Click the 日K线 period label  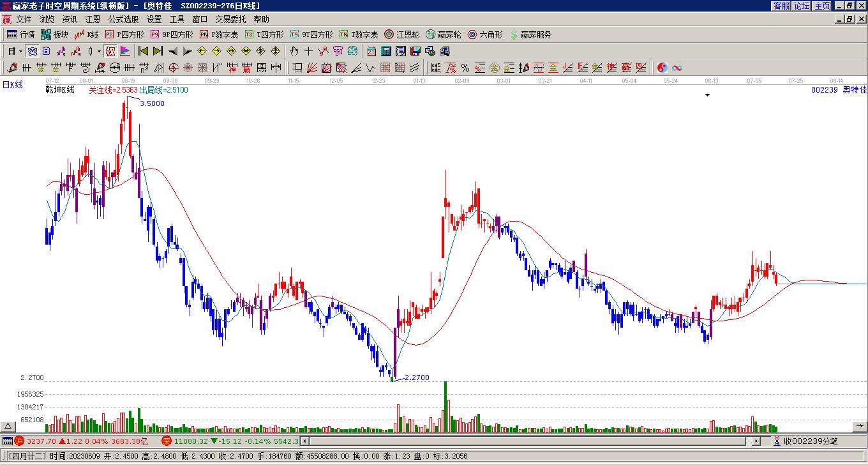12,84
